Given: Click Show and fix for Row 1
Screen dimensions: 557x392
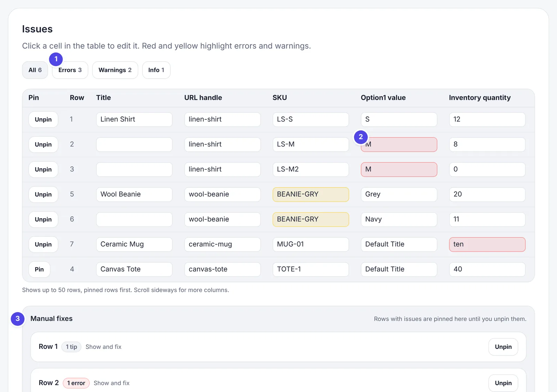Looking at the screenshot, I should 103,347.
